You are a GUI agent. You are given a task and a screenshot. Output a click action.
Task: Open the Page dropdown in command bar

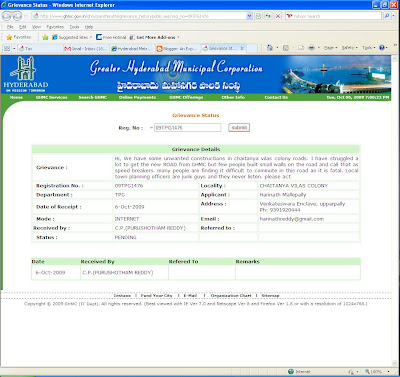tap(331, 48)
